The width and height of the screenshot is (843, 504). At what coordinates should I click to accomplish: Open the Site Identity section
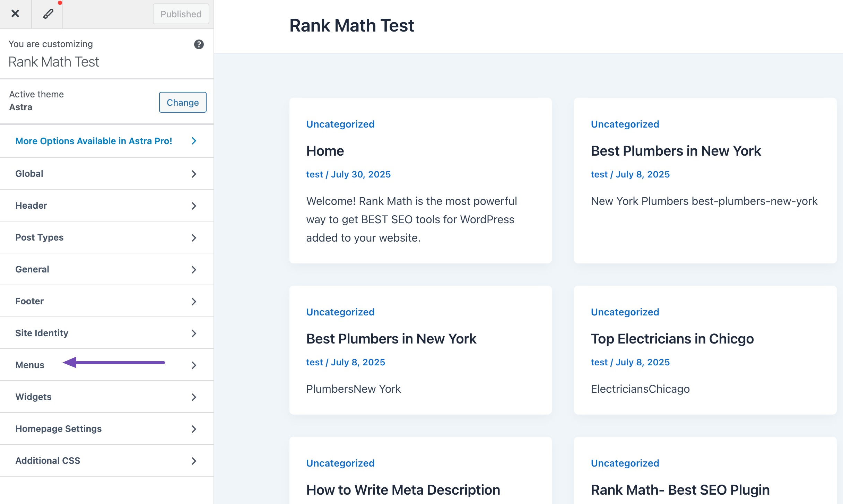click(107, 333)
